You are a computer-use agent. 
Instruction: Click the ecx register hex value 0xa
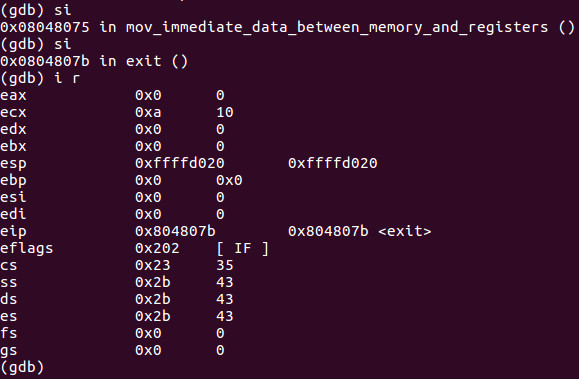click(x=148, y=112)
